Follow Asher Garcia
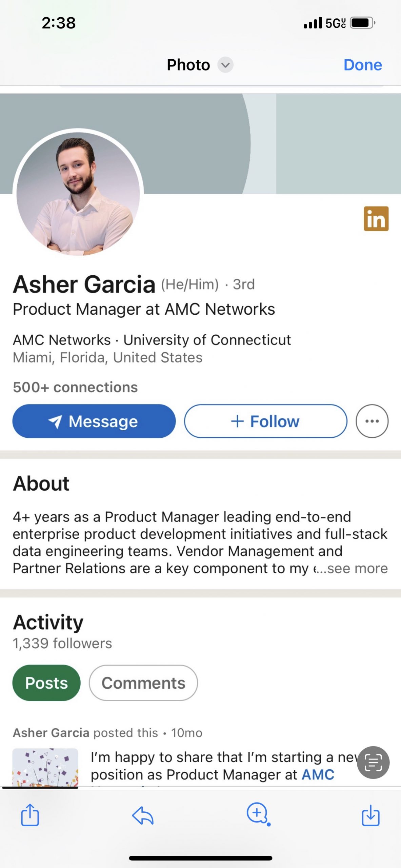 (x=265, y=421)
